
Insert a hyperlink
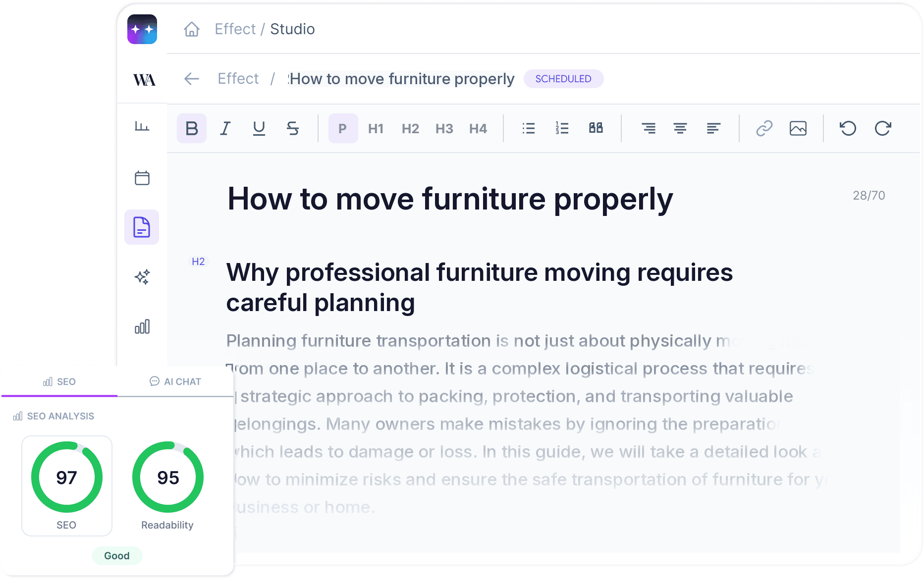[764, 128]
